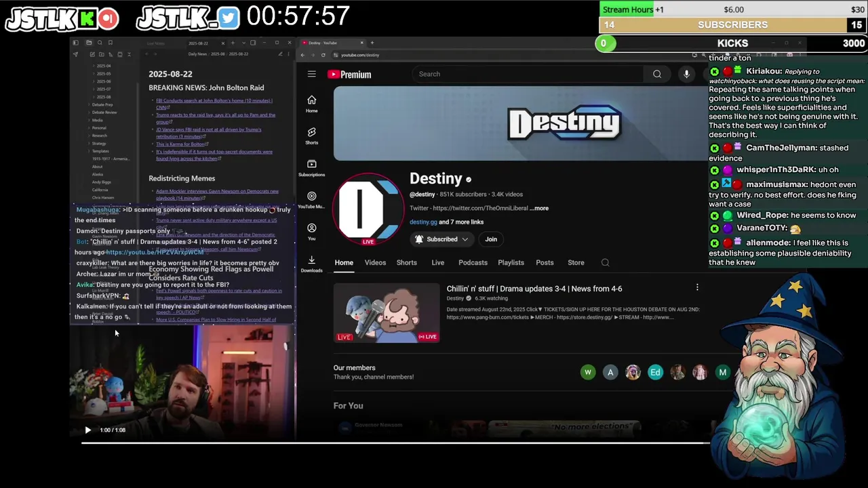This screenshot has width=868, height=488.
Task: Switch to the Posts channel tab
Action: coord(545,262)
